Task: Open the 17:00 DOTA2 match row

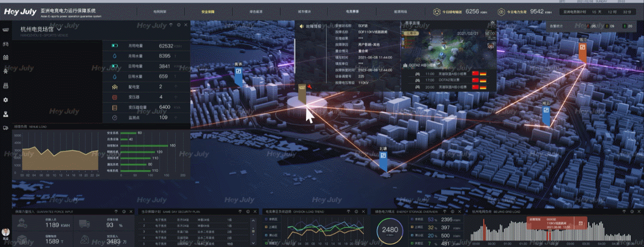Action: click(x=448, y=80)
